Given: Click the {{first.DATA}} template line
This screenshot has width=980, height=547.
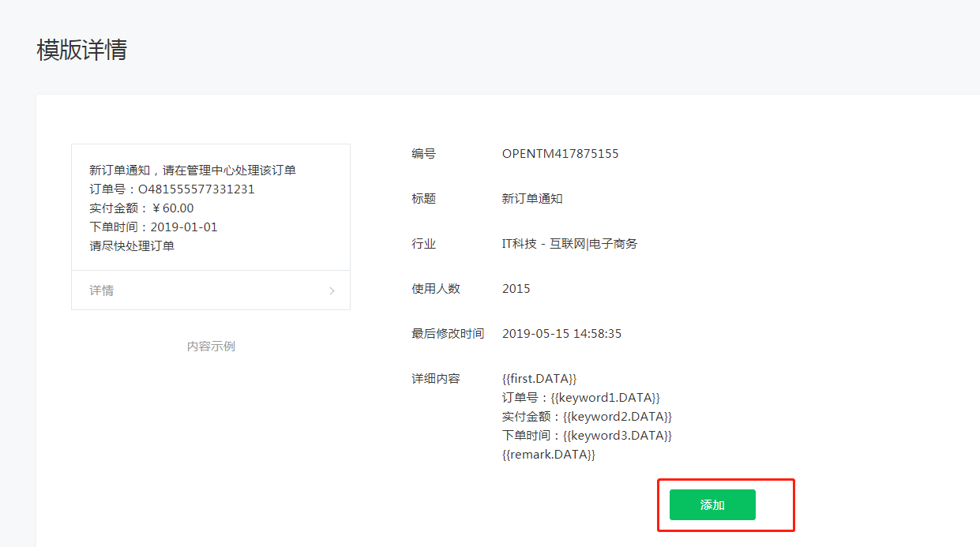Looking at the screenshot, I should tap(539, 379).
